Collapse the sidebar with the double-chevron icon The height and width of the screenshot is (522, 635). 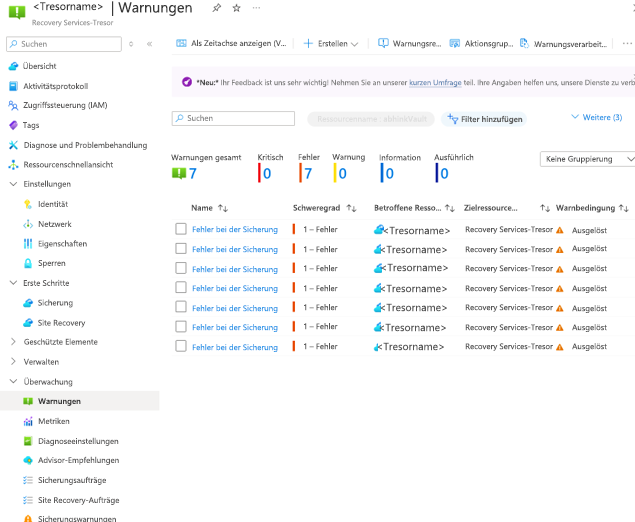(x=149, y=44)
